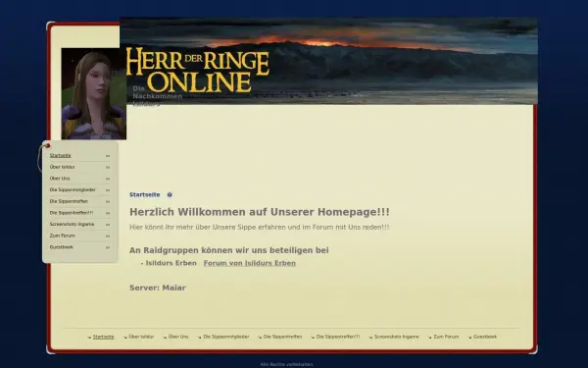588x368 pixels.
Task: Click Screenshots Ingame link in the footer navigation
Action: [396, 337]
